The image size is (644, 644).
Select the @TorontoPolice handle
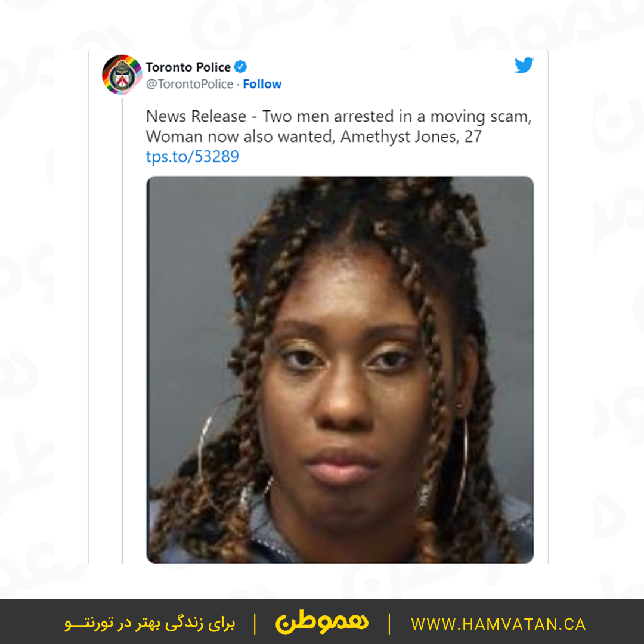(x=190, y=84)
